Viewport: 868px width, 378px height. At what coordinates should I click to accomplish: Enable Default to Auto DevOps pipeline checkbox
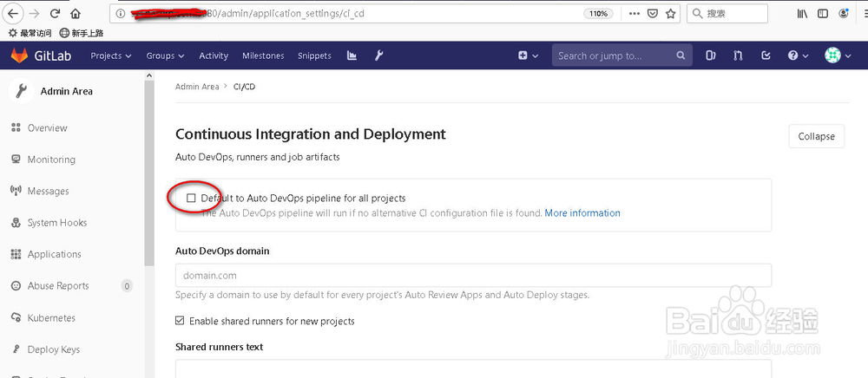tap(191, 198)
